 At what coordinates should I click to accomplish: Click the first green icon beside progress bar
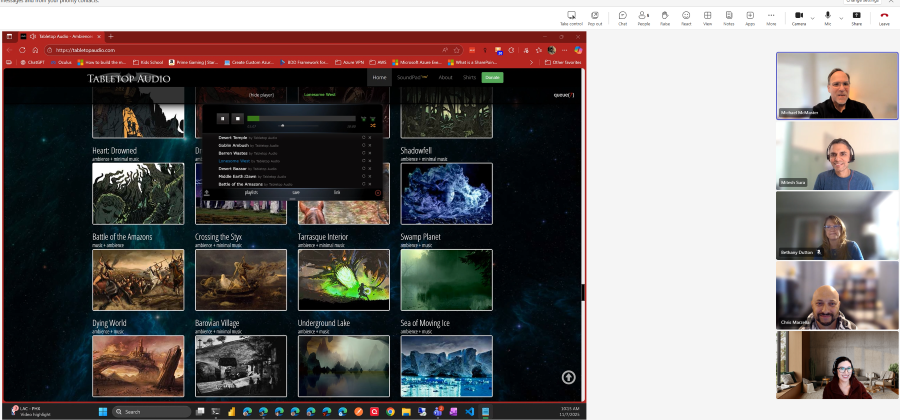363,119
